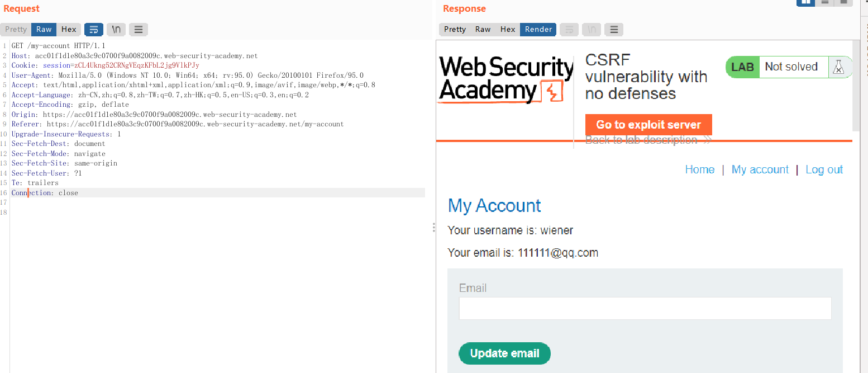
Task: Switch layout to combined tabbed view
Action: coord(843,2)
